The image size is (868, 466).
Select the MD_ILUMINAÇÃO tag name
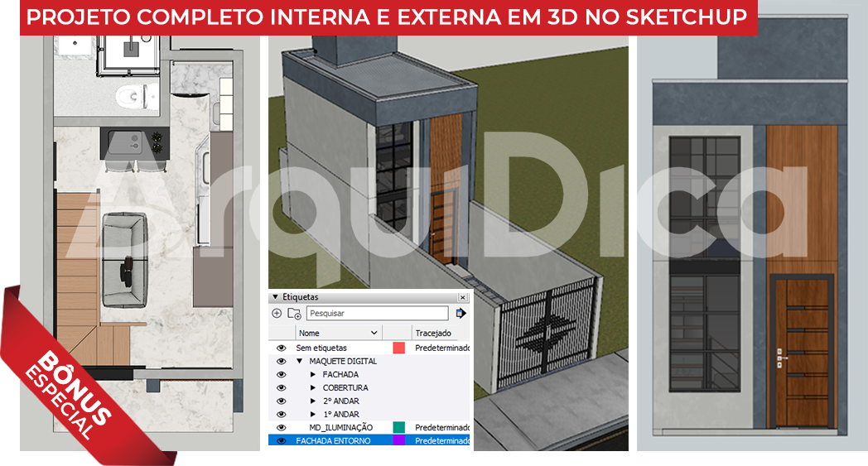pos(340,428)
